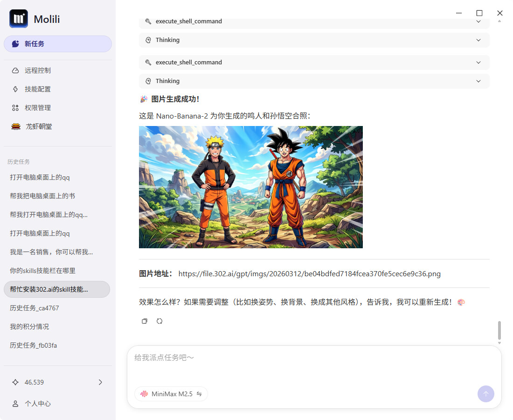The height and width of the screenshot is (420, 513).
Task: Select history task 我的积分情况
Action: coord(29,327)
